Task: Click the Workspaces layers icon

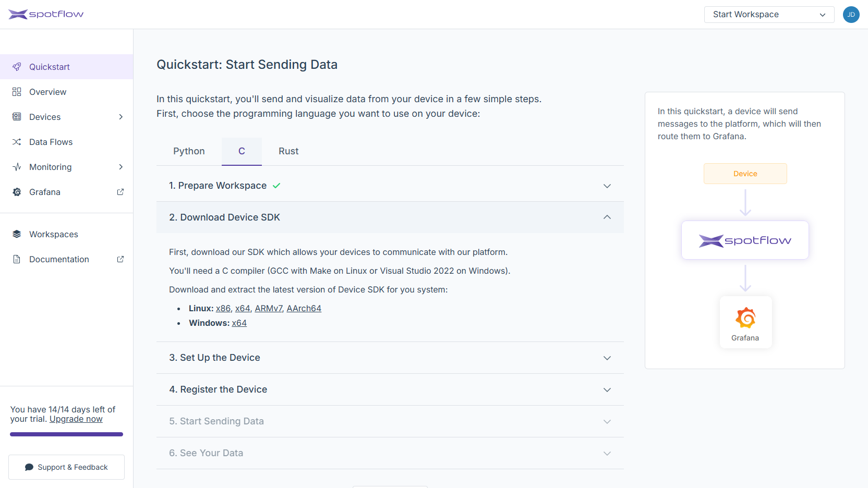Action: coord(17,234)
